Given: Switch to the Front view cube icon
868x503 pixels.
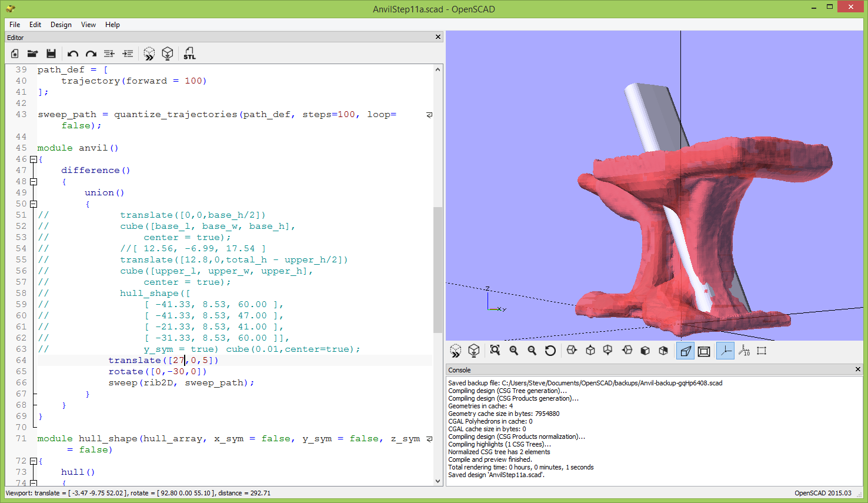Looking at the screenshot, I should [x=645, y=351].
